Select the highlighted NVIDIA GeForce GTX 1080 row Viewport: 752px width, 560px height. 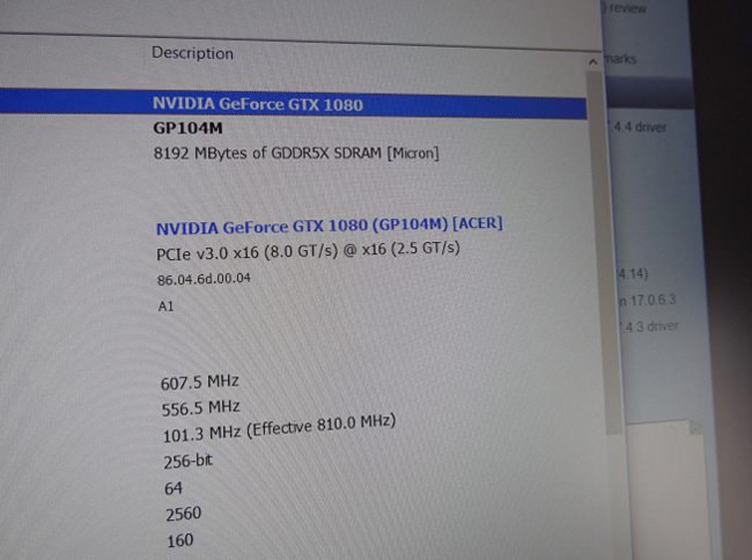[x=293, y=103]
